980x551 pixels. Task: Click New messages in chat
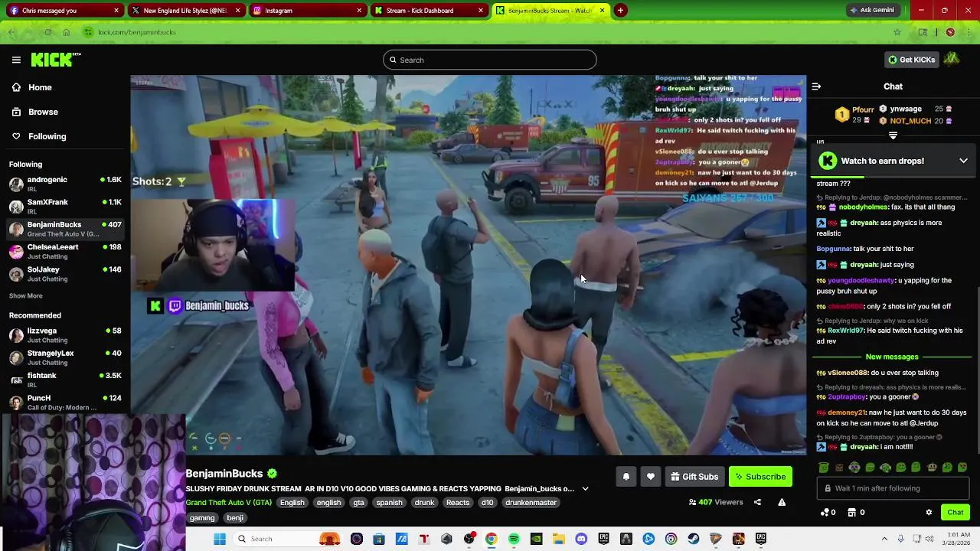tap(892, 357)
